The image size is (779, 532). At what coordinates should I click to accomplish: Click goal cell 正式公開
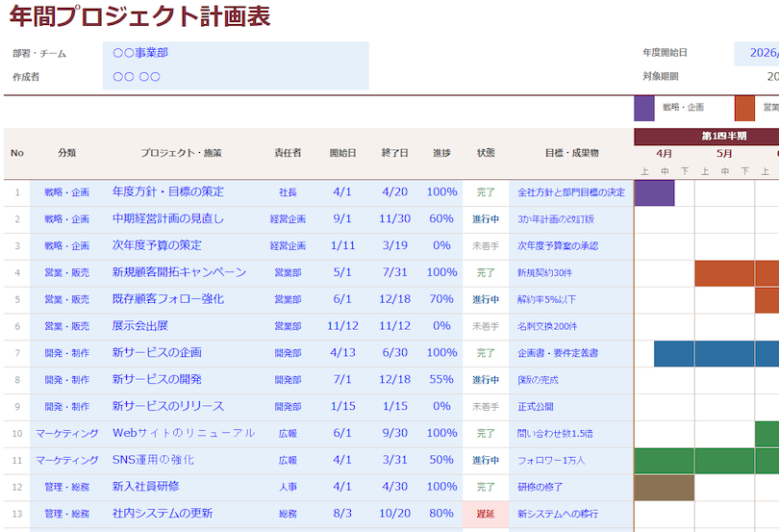coord(571,407)
